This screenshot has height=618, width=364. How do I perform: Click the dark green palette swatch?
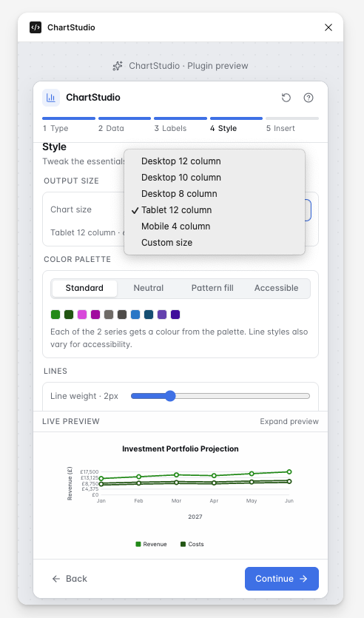(x=69, y=315)
